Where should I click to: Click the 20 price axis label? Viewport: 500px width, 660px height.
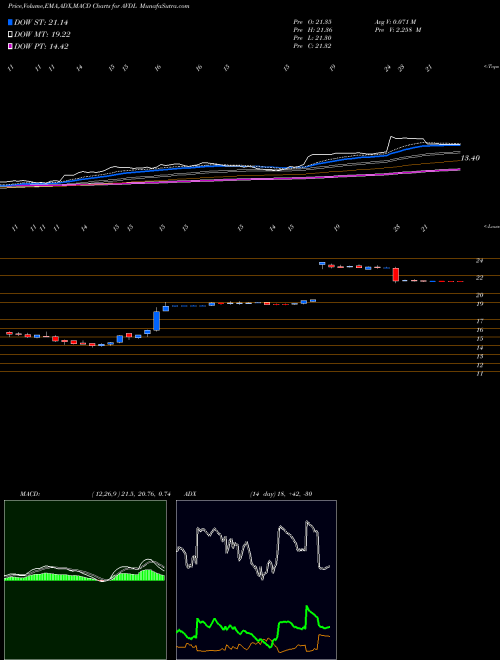point(479,295)
